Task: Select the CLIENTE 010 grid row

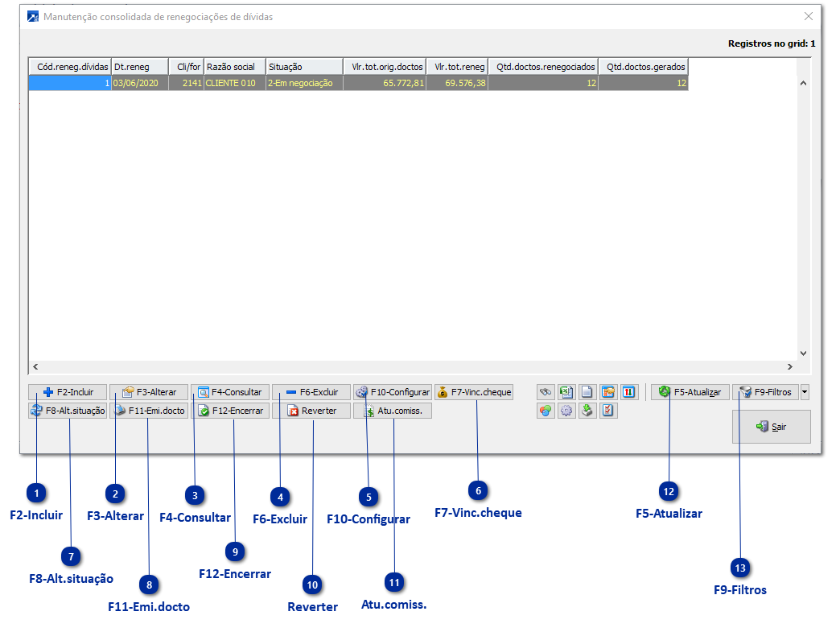Action: pos(358,83)
